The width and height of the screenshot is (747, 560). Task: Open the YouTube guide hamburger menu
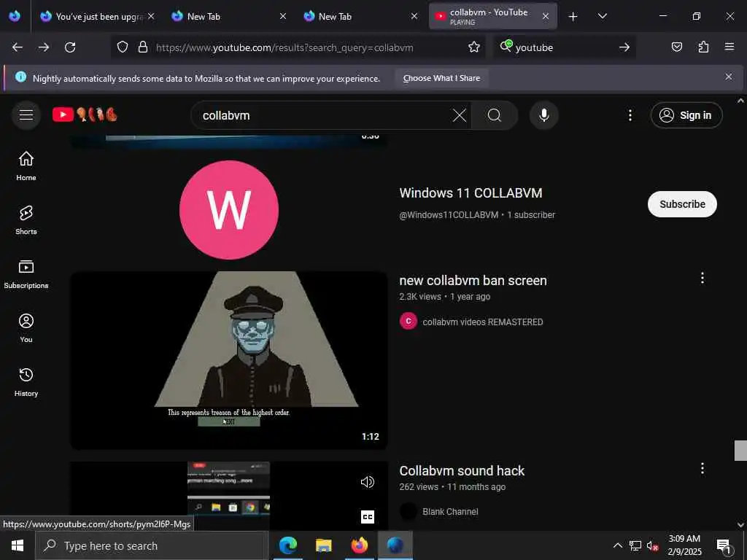[x=26, y=115]
